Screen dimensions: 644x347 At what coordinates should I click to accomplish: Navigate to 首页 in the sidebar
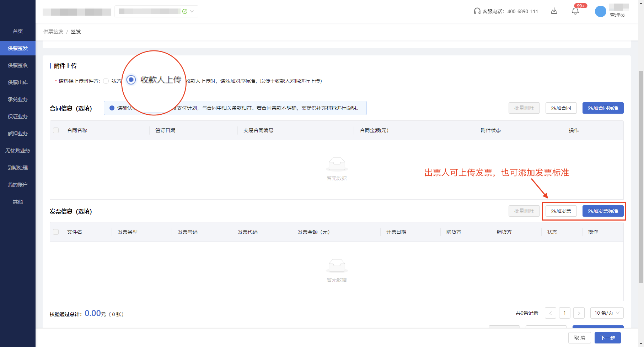[17, 31]
